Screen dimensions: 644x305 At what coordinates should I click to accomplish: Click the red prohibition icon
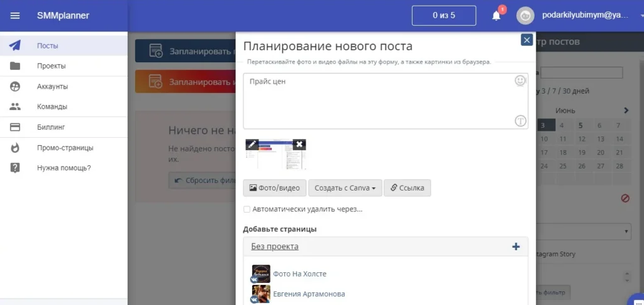tap(625, 198)
